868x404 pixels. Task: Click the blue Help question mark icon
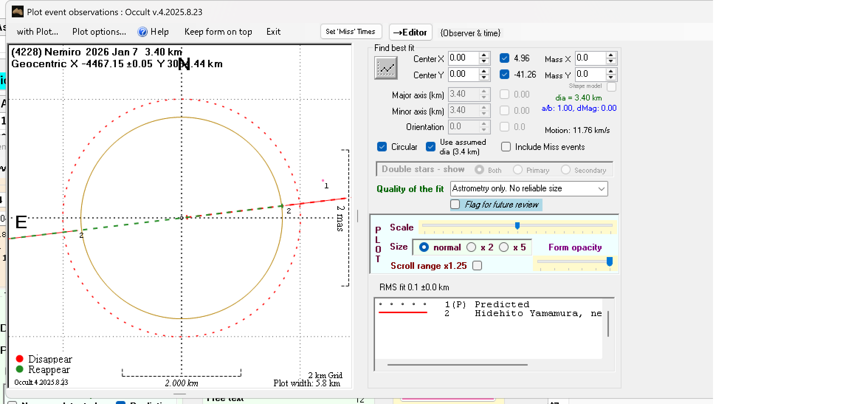(142, 32)
